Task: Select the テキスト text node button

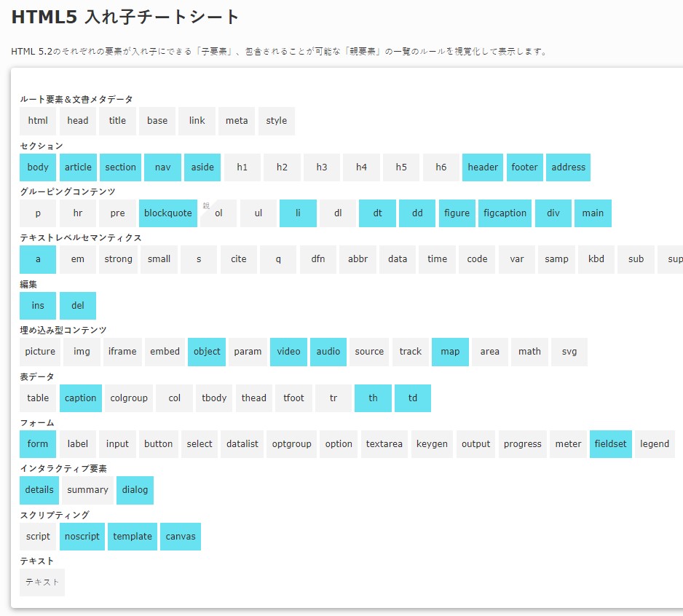Action: pyautogui.click(x=42, y=583)
